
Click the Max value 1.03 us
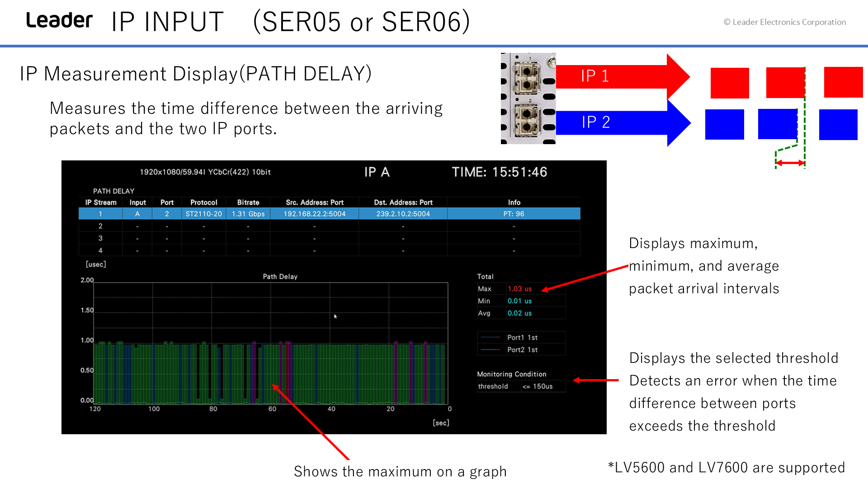click(x=519, y=289)
